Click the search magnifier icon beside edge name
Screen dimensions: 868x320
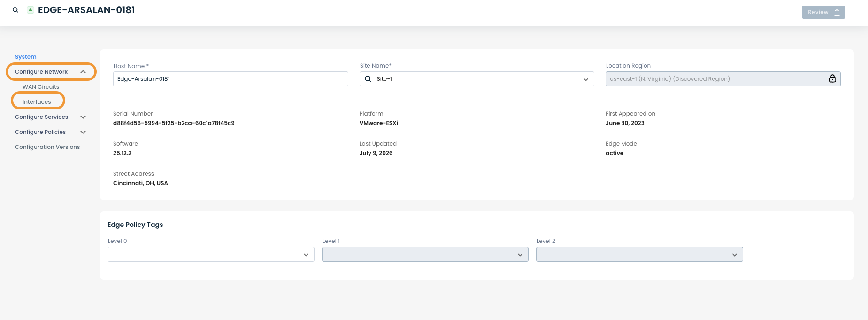click(15, 10)
